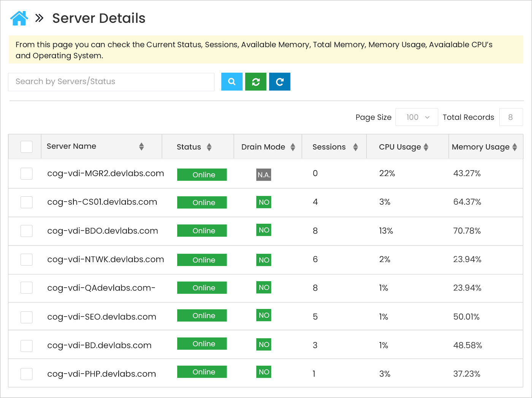
Task: Tick checkbox of cog-vdi-QAdevlabs.com- row
Action: coord(27,288)
